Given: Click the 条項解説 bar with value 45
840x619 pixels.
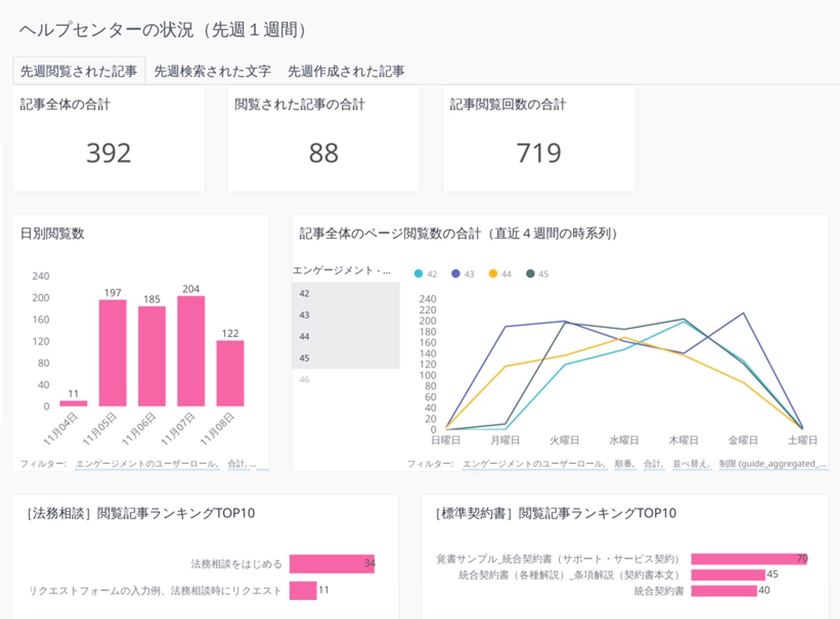Looking at the screenshot, I should pos(728,575).
